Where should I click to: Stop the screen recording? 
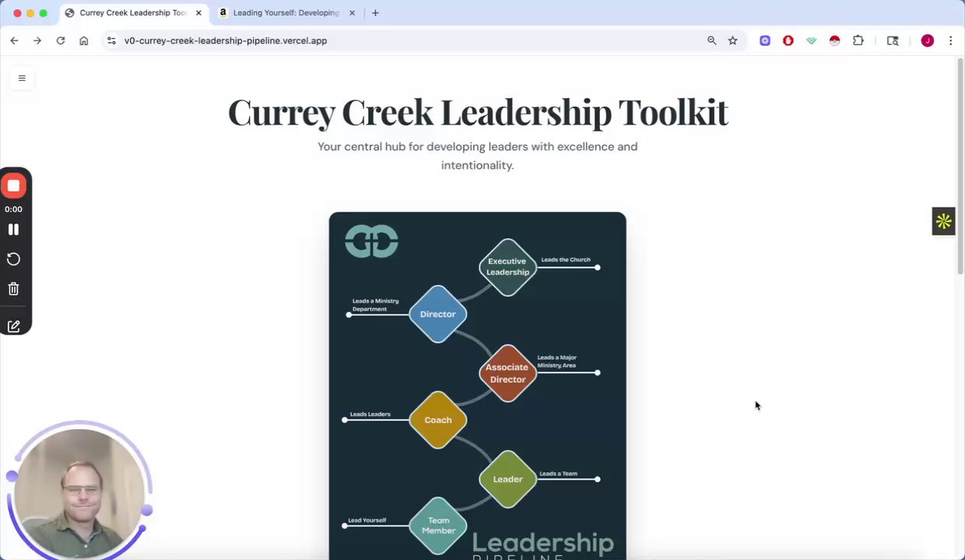(x=13, y=186)
